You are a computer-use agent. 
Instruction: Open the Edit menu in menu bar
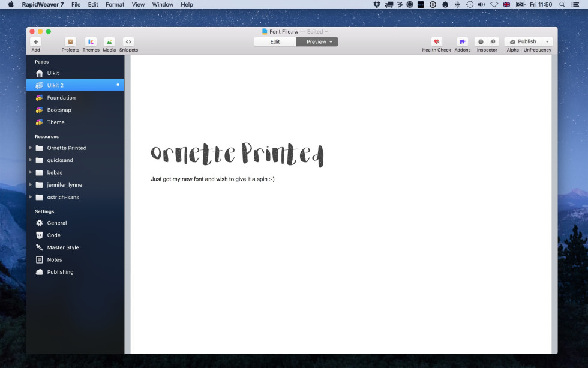[x=92, y=4]
